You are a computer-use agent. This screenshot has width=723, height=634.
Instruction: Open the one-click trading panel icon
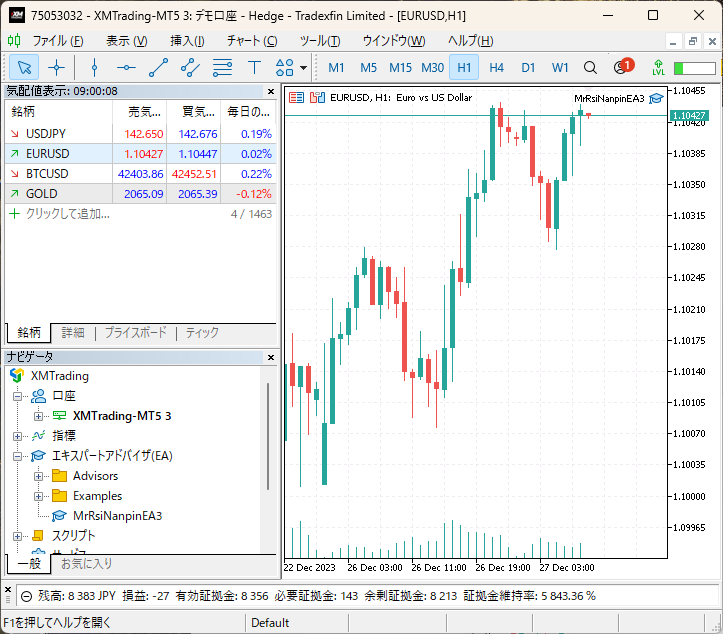tap(296, 98)
